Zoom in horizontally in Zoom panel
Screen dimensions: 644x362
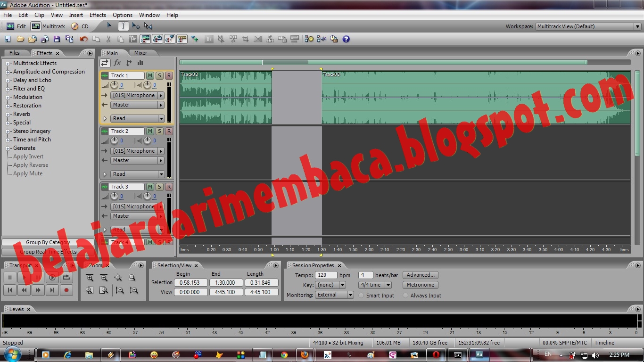[90, 278]
